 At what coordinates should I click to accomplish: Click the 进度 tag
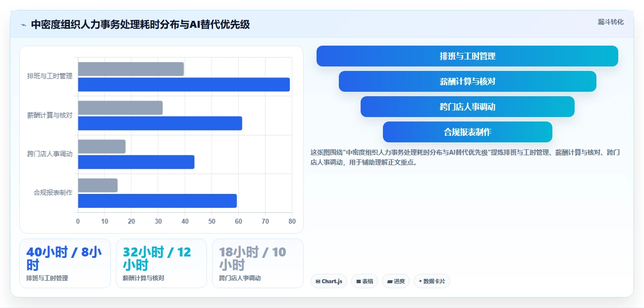tap(396, 281)
